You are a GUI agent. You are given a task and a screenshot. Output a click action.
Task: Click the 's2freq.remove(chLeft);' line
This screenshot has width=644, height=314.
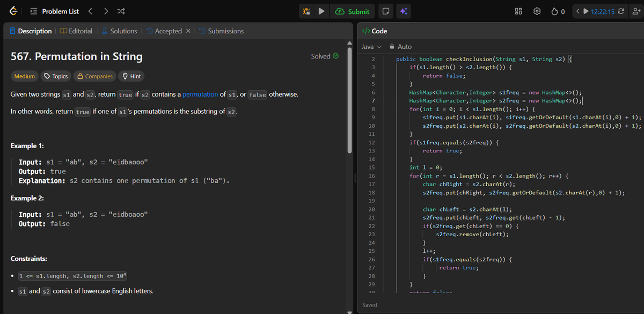click(472, 234)
